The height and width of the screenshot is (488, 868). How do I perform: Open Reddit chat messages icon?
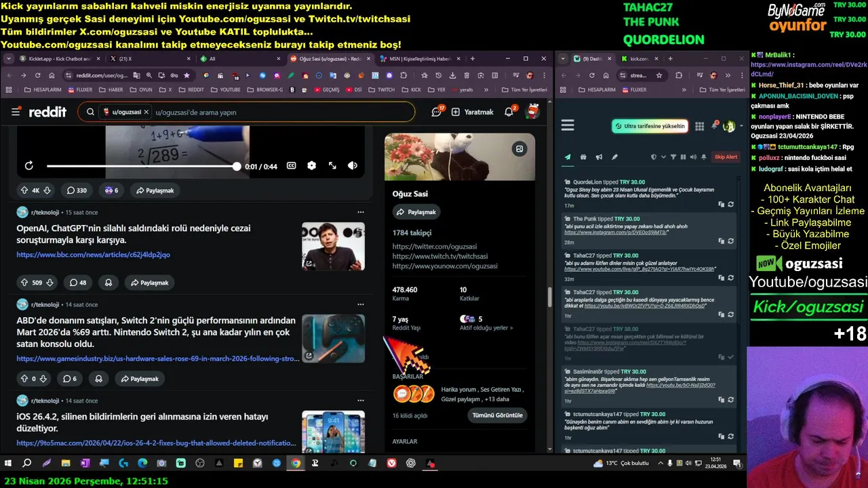point(437,112)
